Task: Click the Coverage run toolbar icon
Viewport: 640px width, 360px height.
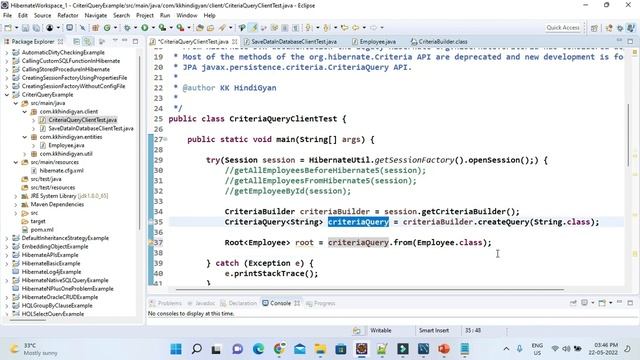Action: pyautogui.click(x=162, y=28)
